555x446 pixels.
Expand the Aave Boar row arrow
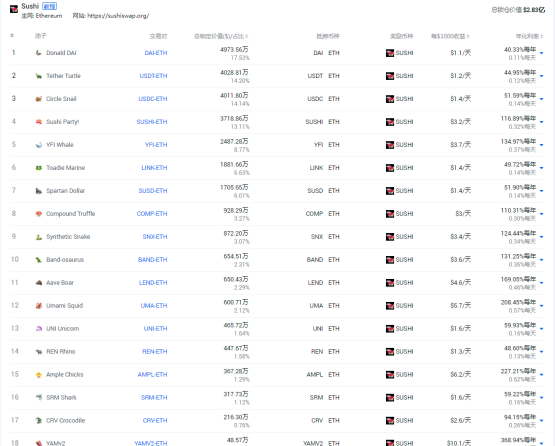tap(542, 283)
